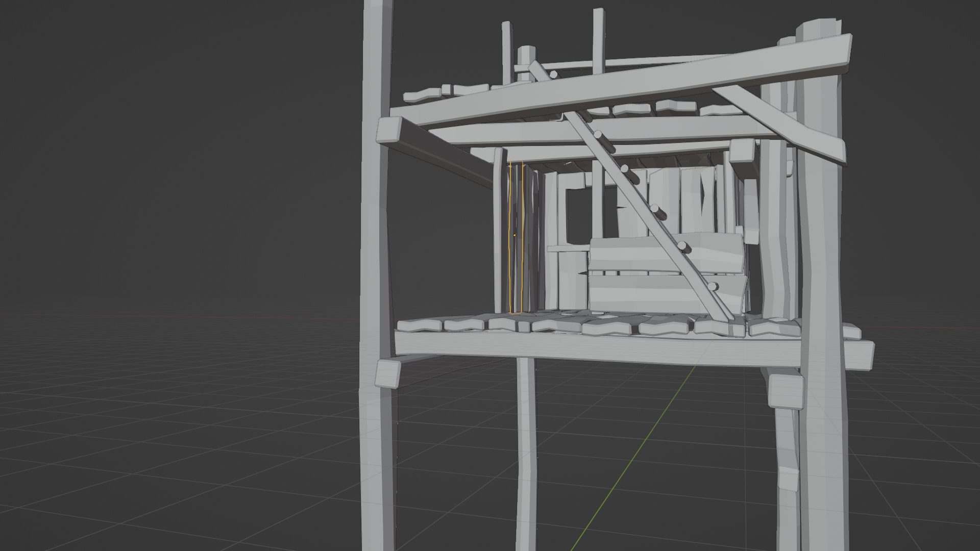The image size is (980, 551).
Task: Select the lowest ladder peg
Action: [714, 287]
